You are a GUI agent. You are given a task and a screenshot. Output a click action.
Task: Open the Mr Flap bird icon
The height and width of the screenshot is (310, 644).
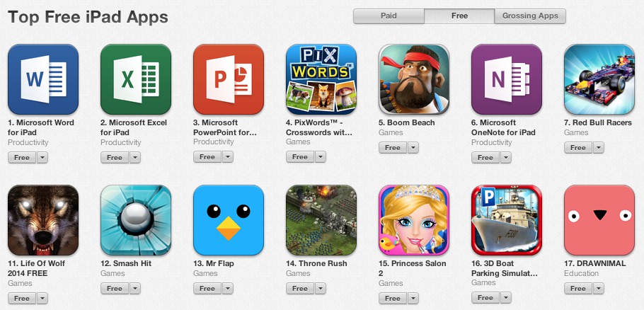tap(229, 220)
